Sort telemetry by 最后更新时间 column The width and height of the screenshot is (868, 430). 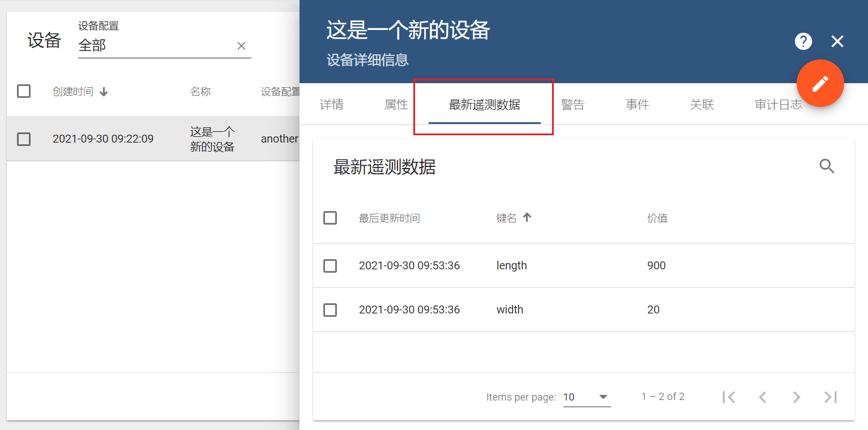click(x=390, y=218)
